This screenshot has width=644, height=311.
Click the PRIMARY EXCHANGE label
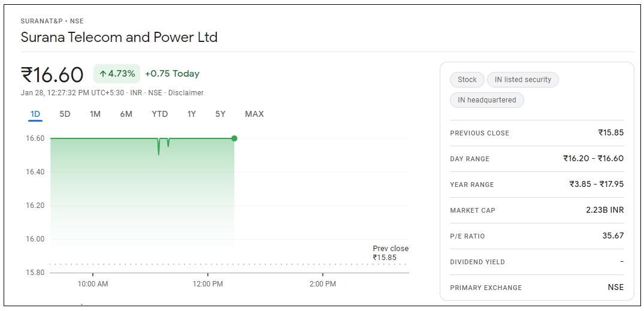pos(486,288)
